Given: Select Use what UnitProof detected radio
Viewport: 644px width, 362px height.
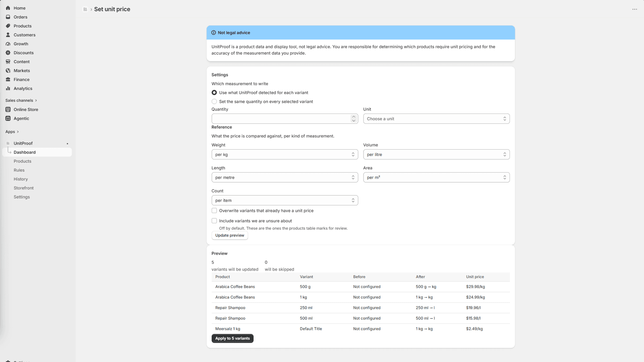Looking at the screenshot, I should click(214, 93).
